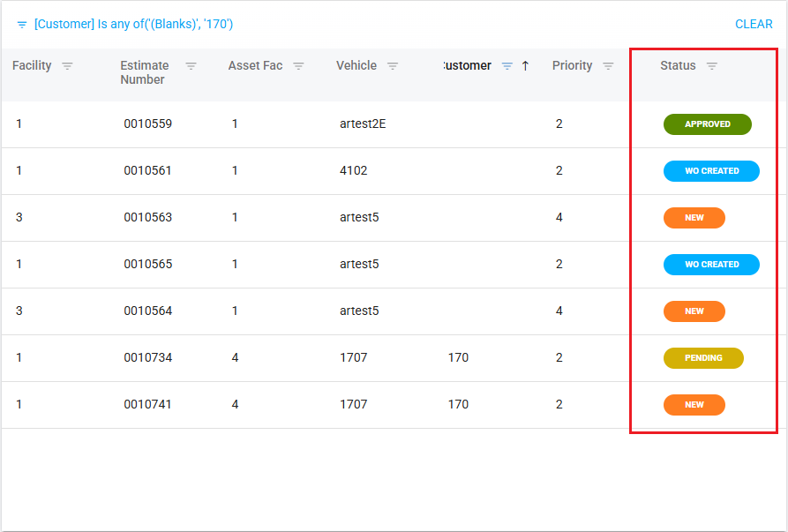Sort by the Status column header
Image resolution: width=788 pixels, height=532 pixels.
[x=678, y=66]
